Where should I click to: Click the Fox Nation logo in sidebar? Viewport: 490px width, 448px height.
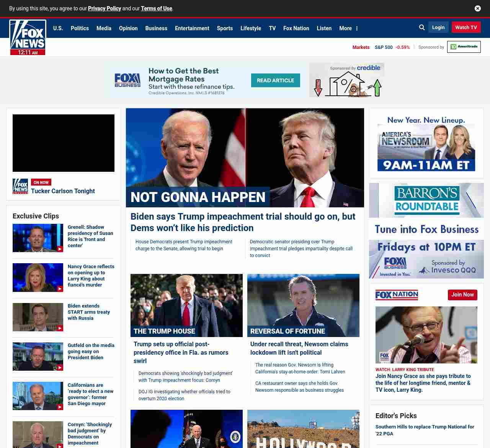[x=397, y=295]
